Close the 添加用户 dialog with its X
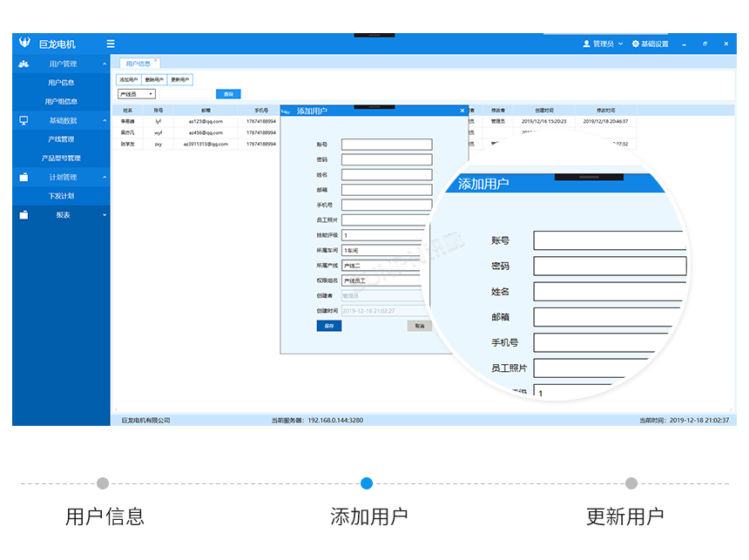Image resolution: width=749 pixels, height=560 pixels. pyautogui.click(x=462, y=110)
